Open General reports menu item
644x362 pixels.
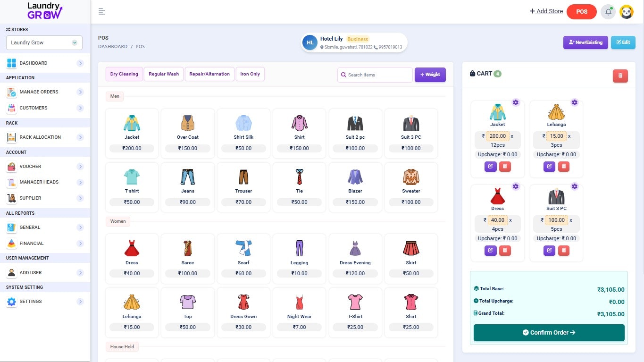point(45,227)
